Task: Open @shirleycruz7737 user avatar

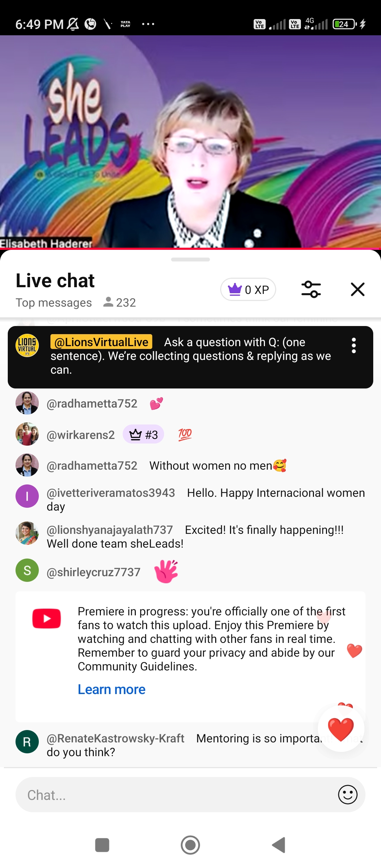Action: coord(27,570)
